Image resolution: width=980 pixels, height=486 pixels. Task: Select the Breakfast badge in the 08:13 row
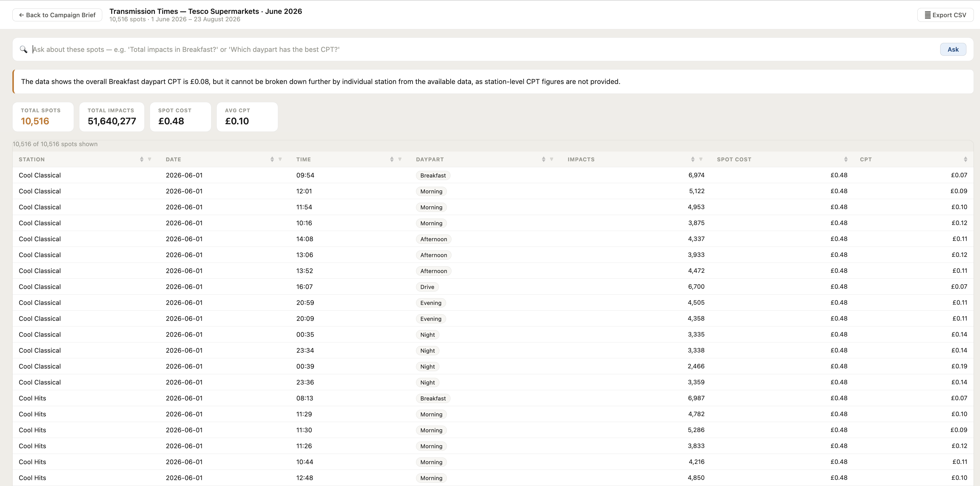coord(433,398)
